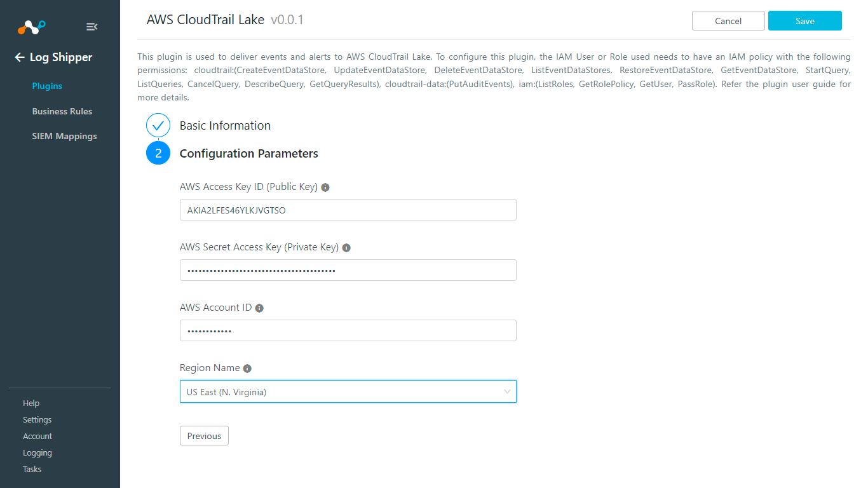Collapse the navigation sidebar
Image resolution: width=868 pixels, height=488 pixels.
tap(92, 27)
